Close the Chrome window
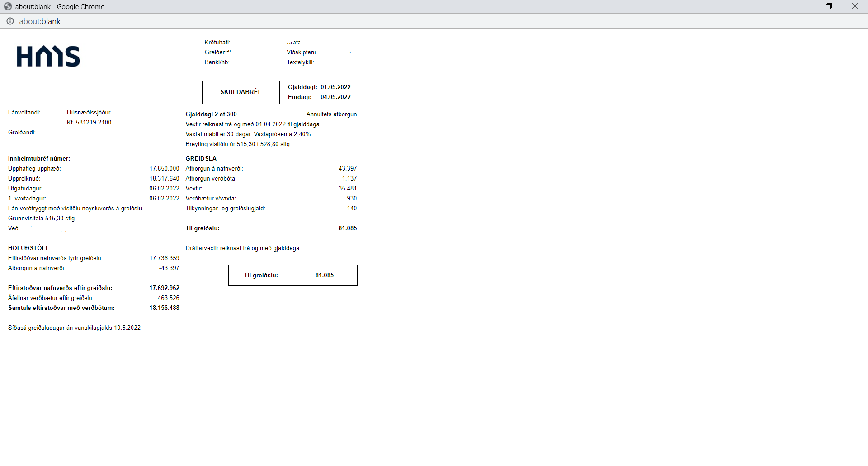Viewport: 868px width, 466px height. [x=854, y=6]
